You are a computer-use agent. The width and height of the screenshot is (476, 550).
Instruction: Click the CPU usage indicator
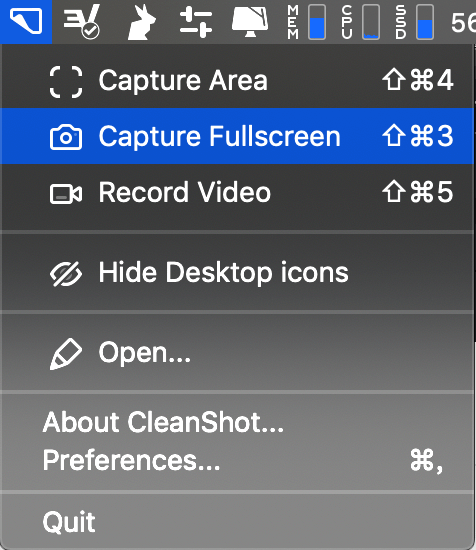point(360,22)
